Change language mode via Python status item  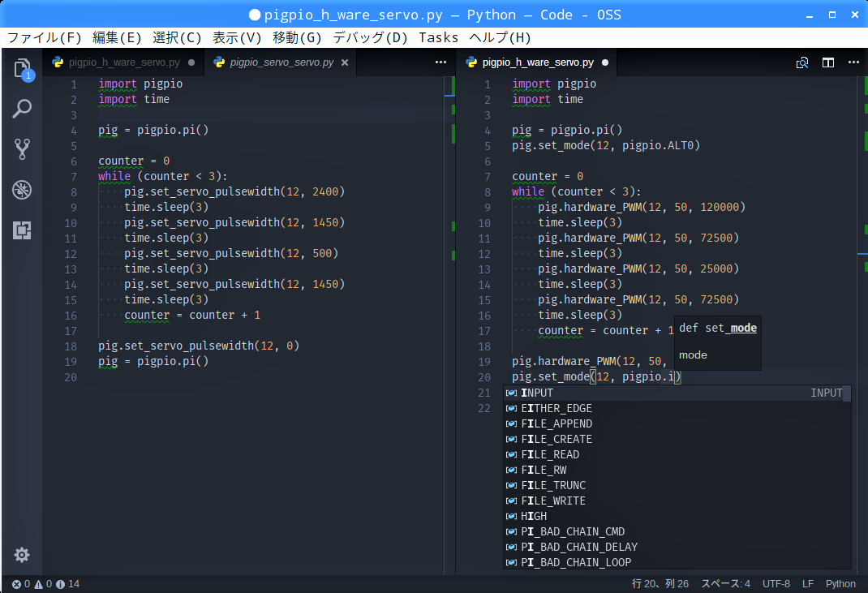pos(840,584)
